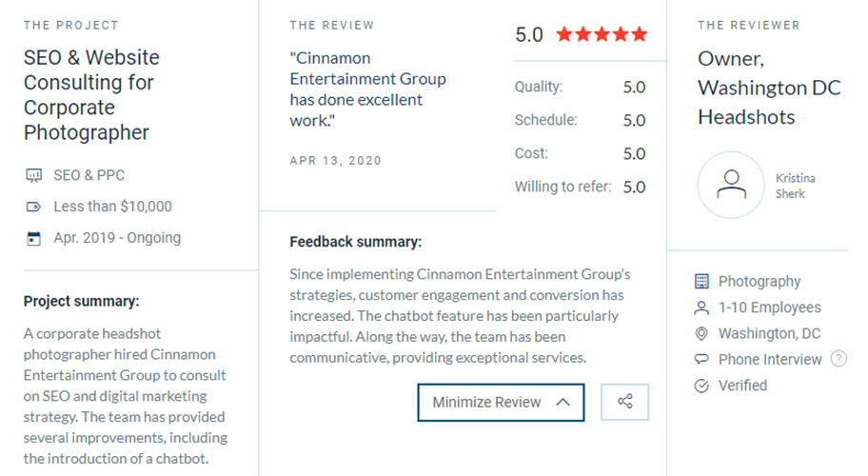Click the review quote about Cinnamon Entertainment
Image resolution: width=868 pixels, height=476 pixels.
pyautogui.click(x=367, y=89)
